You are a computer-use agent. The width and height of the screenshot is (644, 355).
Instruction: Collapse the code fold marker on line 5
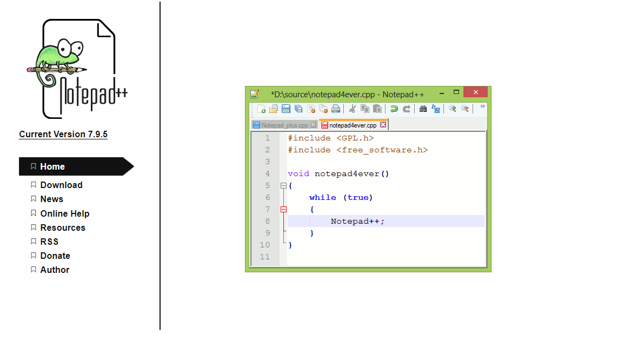click(283, 185)
